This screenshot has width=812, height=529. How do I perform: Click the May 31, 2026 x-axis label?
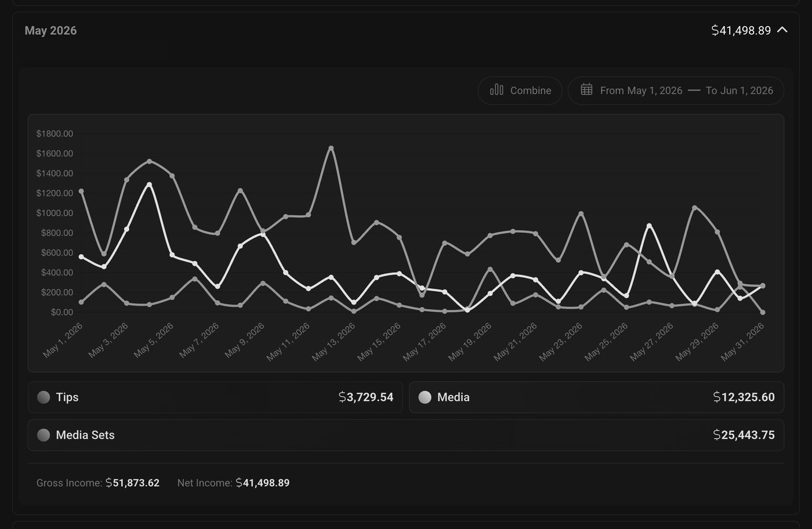coord(742,342)
